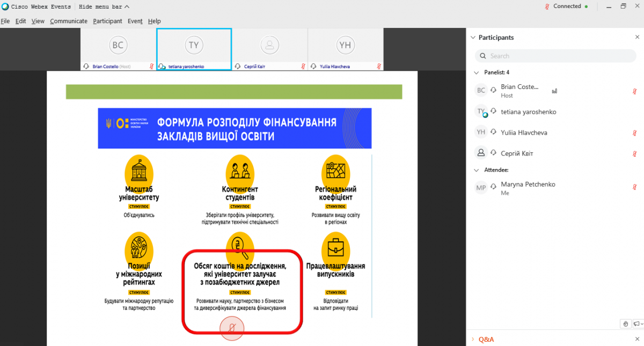644x346 pixels.
Task: Collapse the Panelist group
Action: [x=476, y=72]
